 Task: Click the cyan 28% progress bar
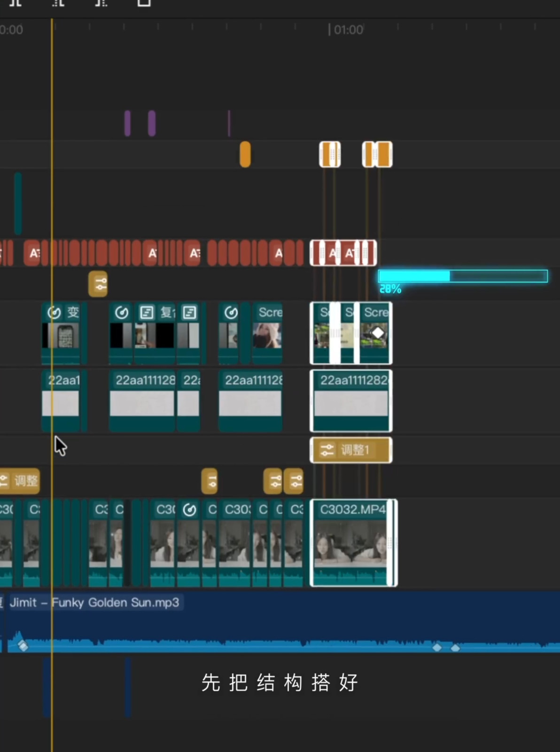(462, 276)
